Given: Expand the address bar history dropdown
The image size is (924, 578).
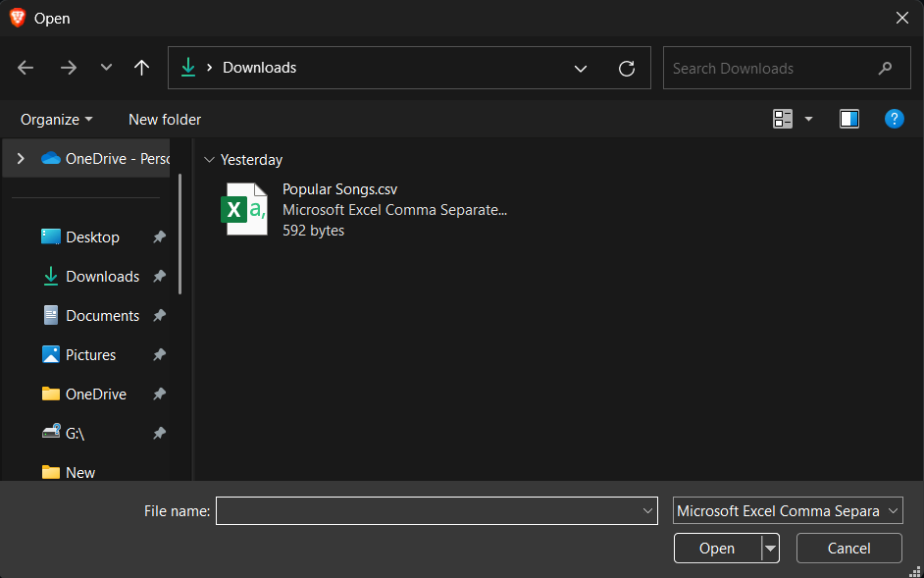Looking at the screenshot, I should click(581, 69).
